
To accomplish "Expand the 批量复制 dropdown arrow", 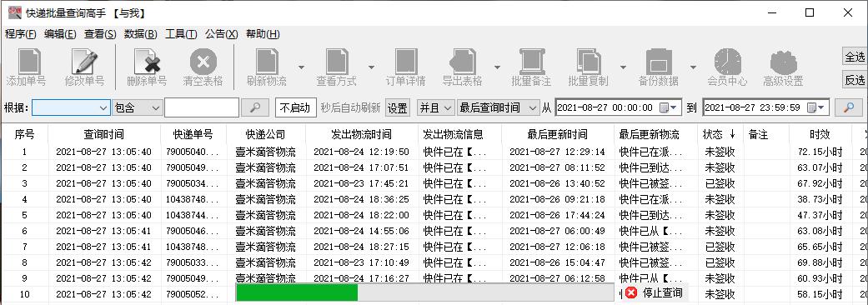I will click(624, 67).
